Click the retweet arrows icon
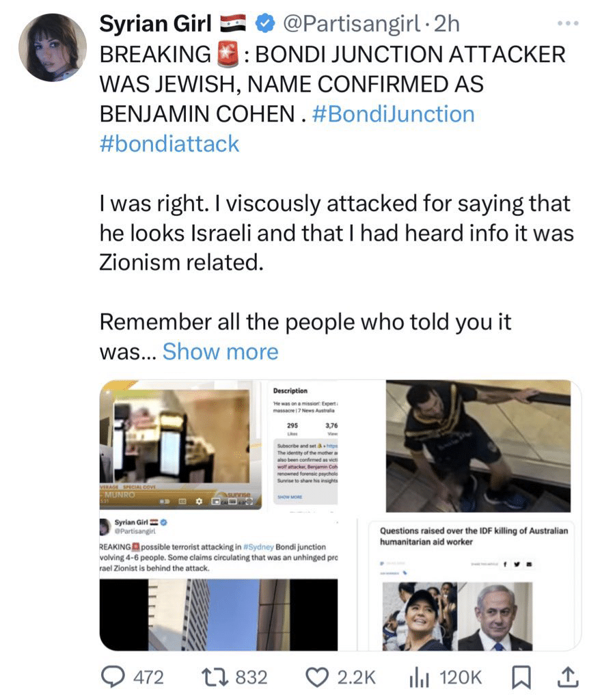600x700 pixels. (216, 677)
